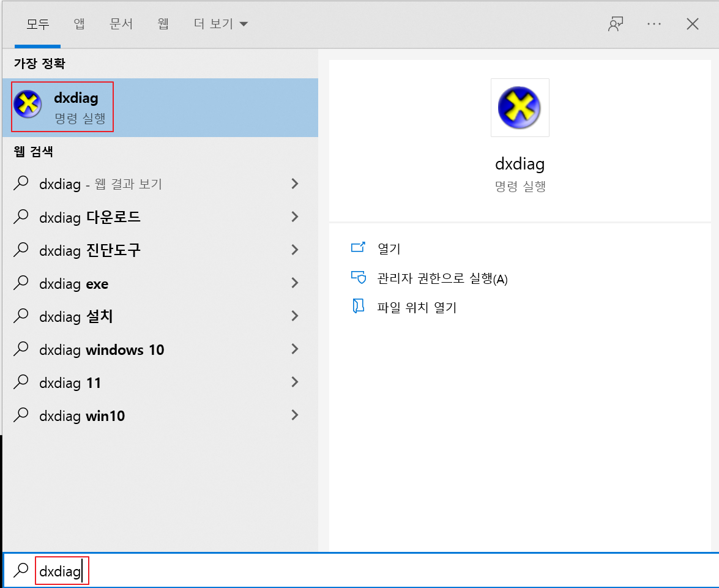Click the shield icon for run as administrator
The image size is (719, 588).
click(x=358, y=278)
